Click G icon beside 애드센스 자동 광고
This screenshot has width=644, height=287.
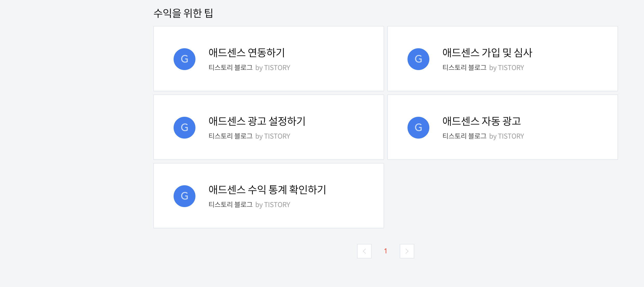point(418,128)
